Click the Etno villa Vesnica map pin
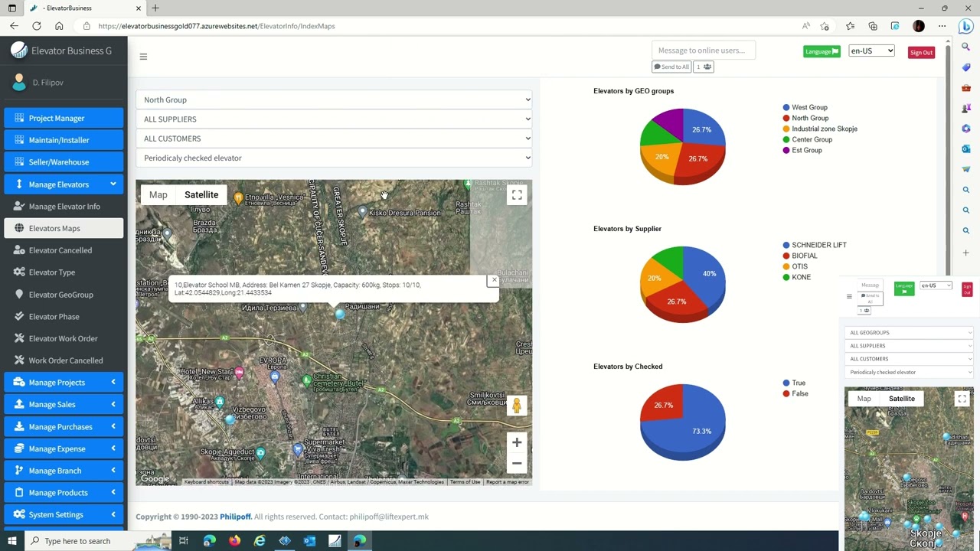The height and width of the screenshot is (551, 980). tap(238, 198)
